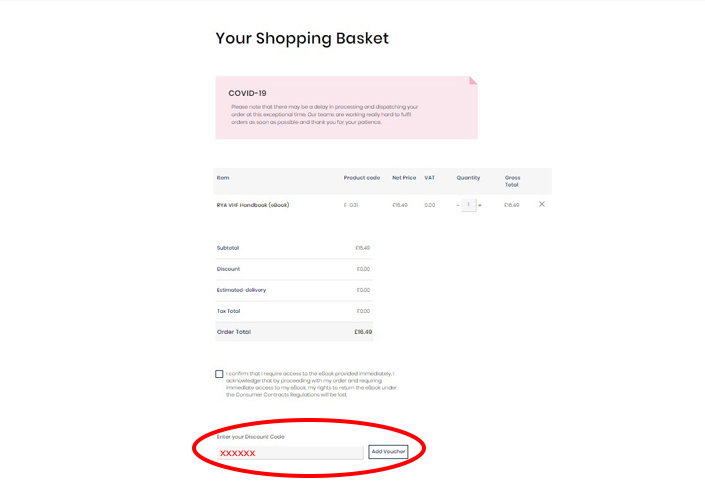Open the RYA VHF Handbook (eBook) item
The height and width of the screenshot is (491, 705).
[253, 205]
